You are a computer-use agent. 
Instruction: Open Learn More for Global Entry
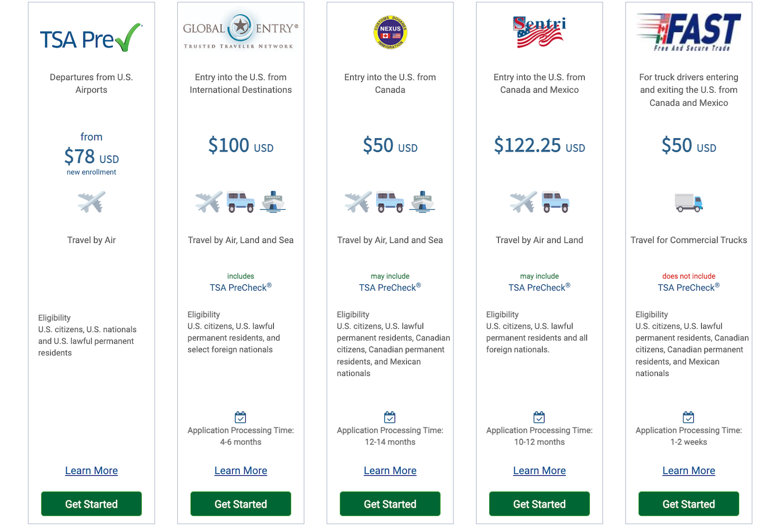click(241, 471)
